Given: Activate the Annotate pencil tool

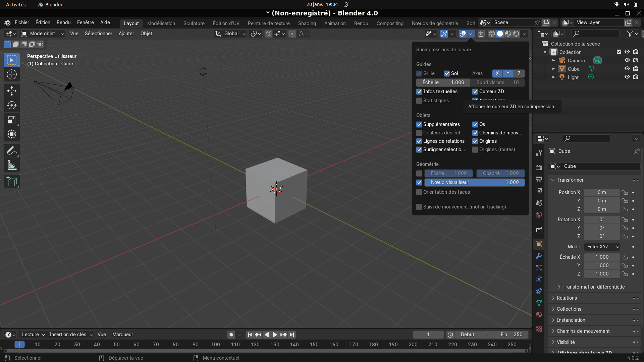Looking at the screenshot, I should [x=12, y=151].
